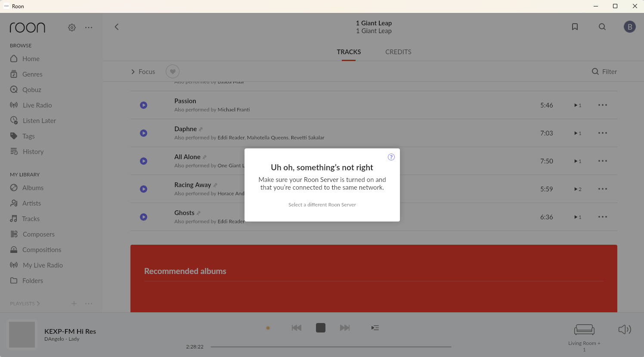Play the track Passion
644x357 pixels.
coord(144,105)
